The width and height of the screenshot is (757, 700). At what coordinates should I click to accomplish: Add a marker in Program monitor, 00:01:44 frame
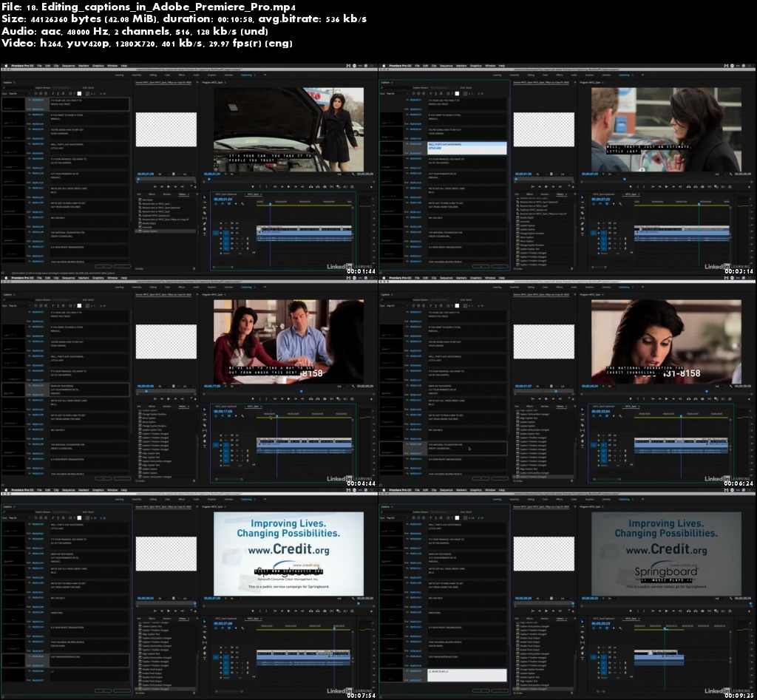[x=253, y=187]
